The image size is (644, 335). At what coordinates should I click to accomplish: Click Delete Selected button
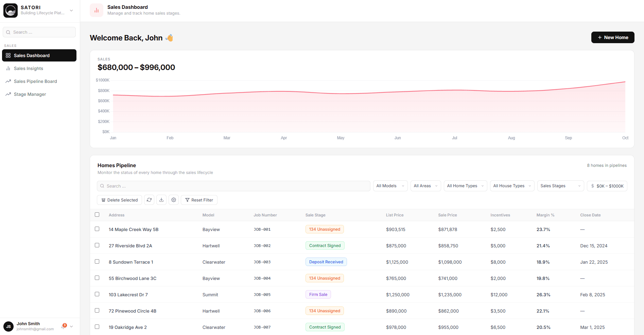coord(119,200)
